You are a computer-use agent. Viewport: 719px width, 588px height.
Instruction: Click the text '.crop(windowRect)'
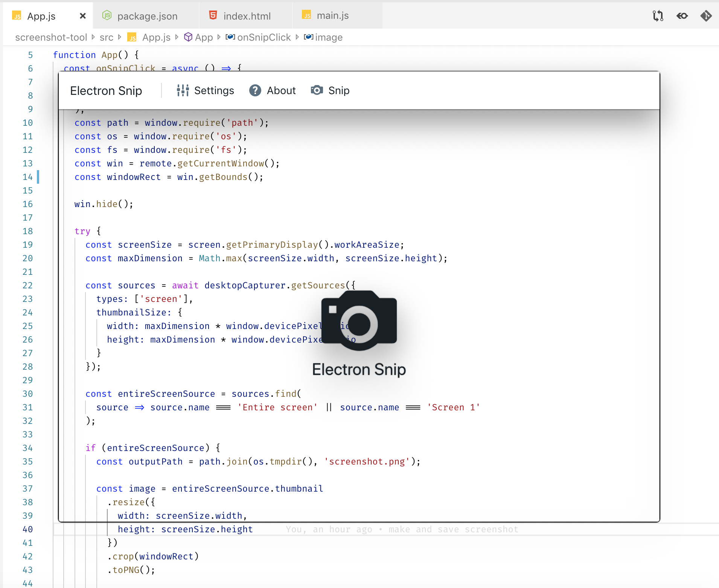153,556
